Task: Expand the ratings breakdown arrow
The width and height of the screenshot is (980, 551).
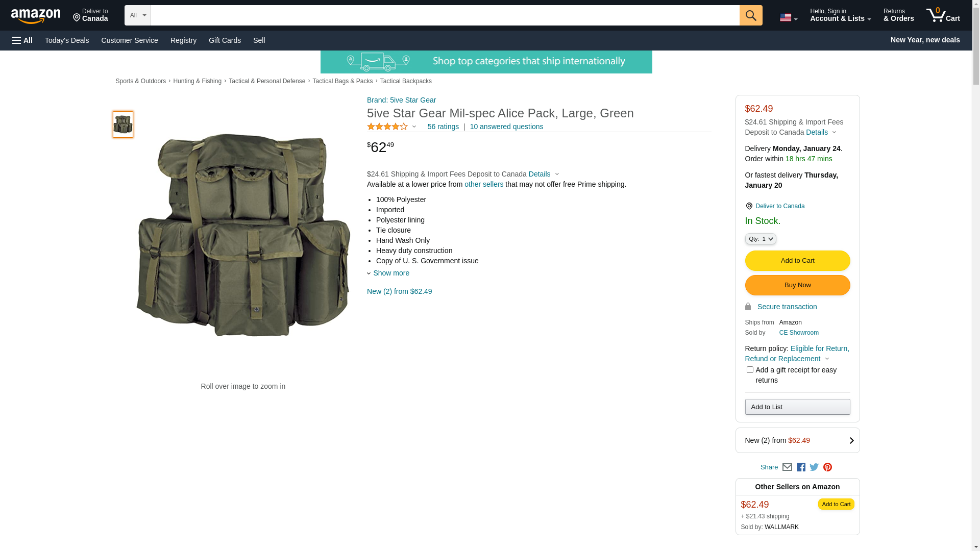Action: click(x=414, y=127)
